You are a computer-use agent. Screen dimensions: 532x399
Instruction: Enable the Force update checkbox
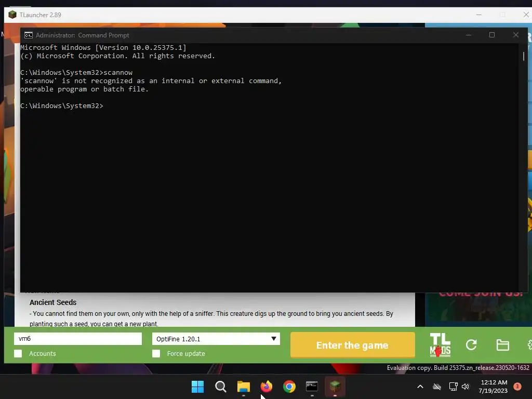156,353
